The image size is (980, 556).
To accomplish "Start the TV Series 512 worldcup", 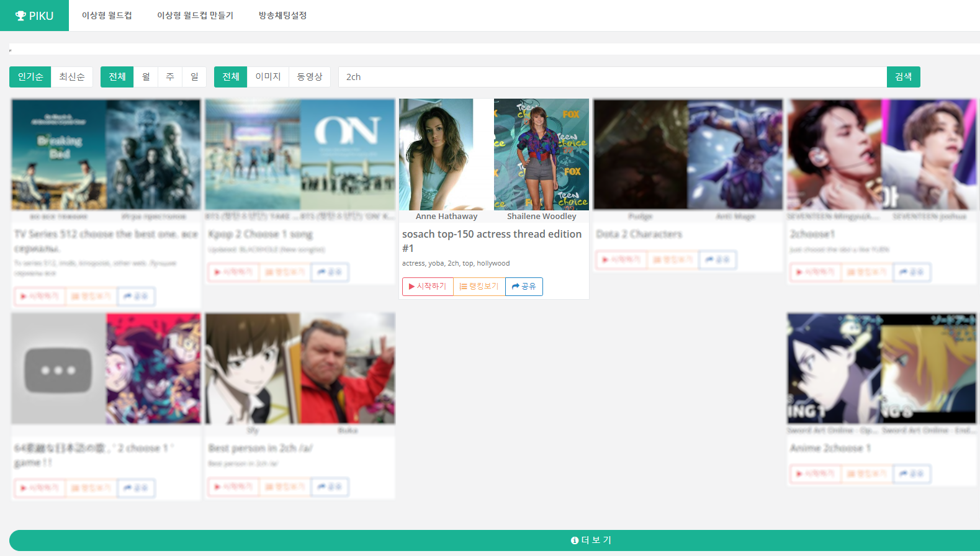I will coord(40,297).
